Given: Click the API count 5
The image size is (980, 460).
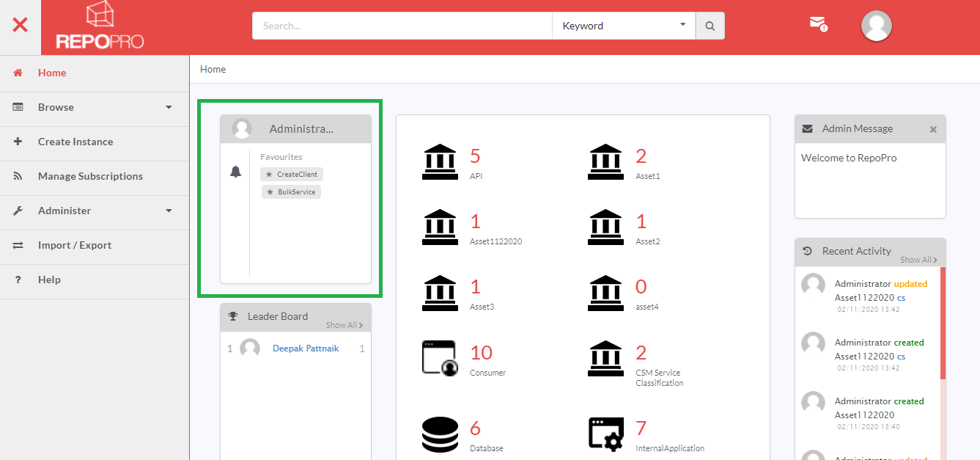Looking at the screenshot, I should click(x=475, y=156).
